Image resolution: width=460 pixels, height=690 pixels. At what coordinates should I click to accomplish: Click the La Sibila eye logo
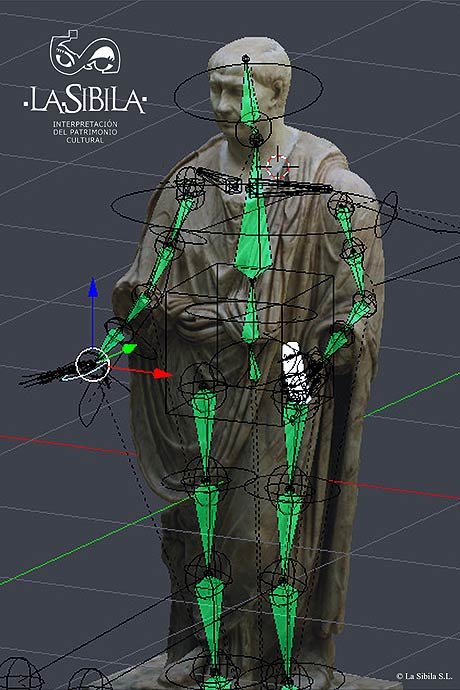[x=85, y=53]
